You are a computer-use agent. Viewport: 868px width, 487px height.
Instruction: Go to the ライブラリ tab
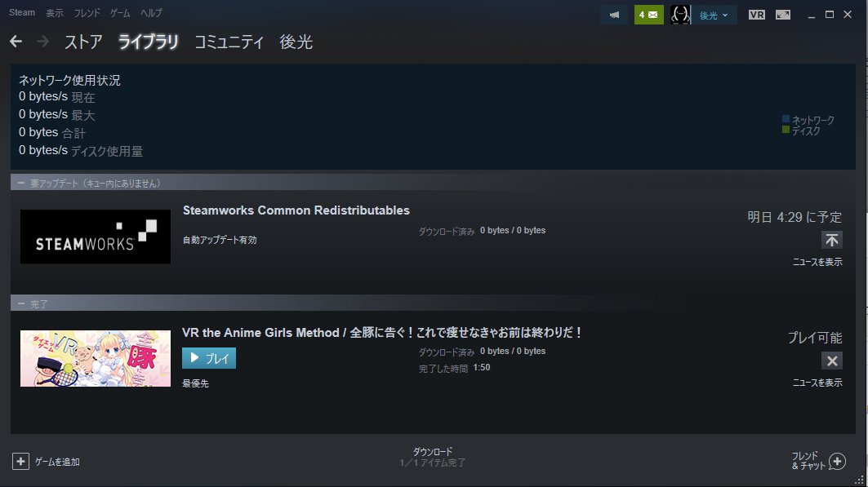[148, 42]
